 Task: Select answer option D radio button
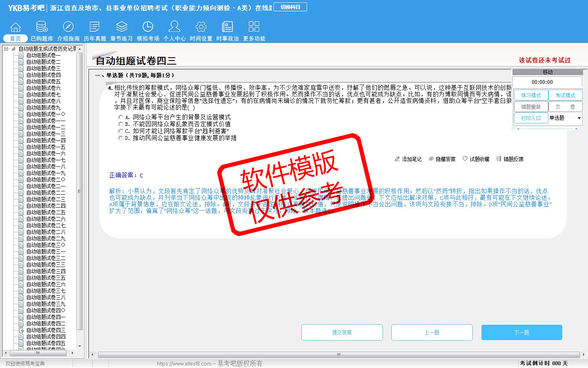120,138
